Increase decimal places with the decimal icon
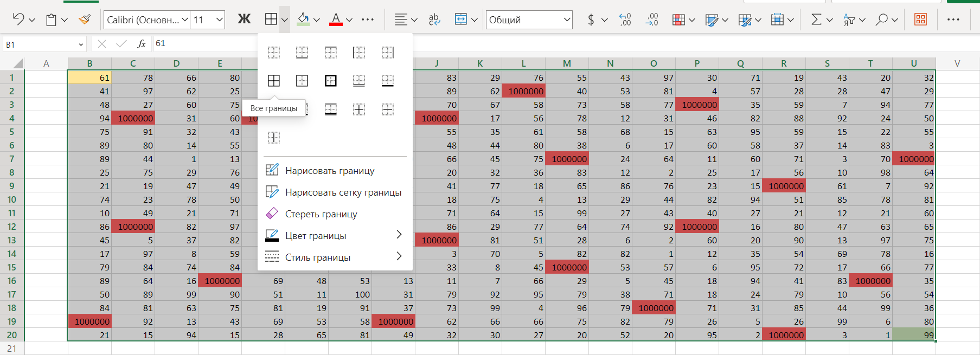This screenshot has height=355, width=980. coord(625,20)
